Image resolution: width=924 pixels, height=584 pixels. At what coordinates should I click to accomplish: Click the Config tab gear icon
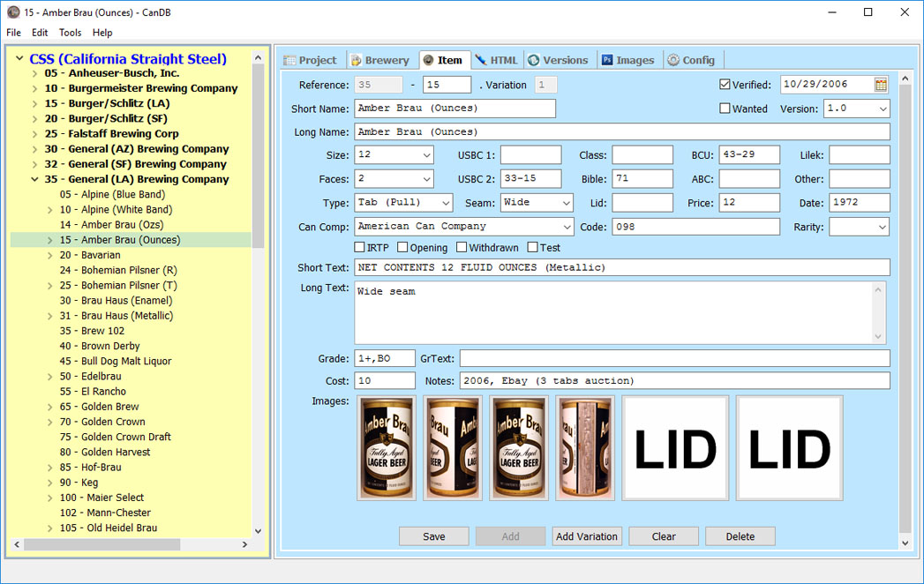[x=673, y=60]
